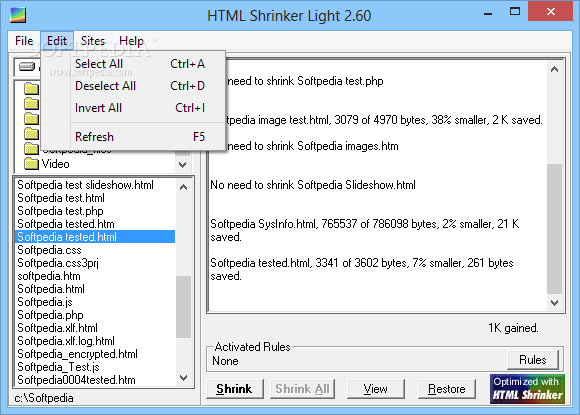This screenshot has width=580, height=415.
Task: Click file list scroll down arrow
Action: pyautogui.click(x=183, y=378)
